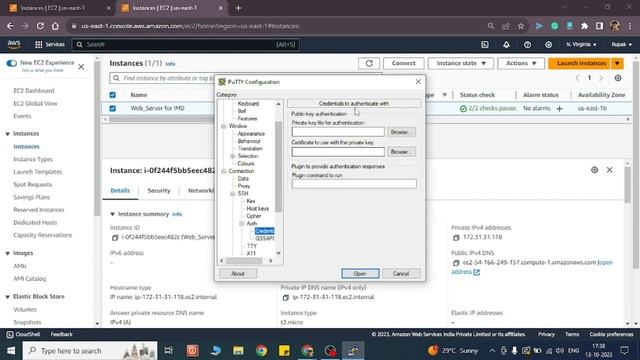
Task: Collapse the Connection node in PuTTY tree
Action: pyautogui.click(x=224, y=171)
